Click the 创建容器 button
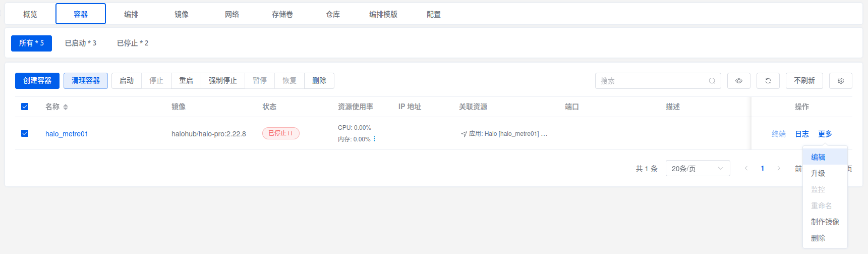This screenshot has width=868, height=254. coord(37,81)
